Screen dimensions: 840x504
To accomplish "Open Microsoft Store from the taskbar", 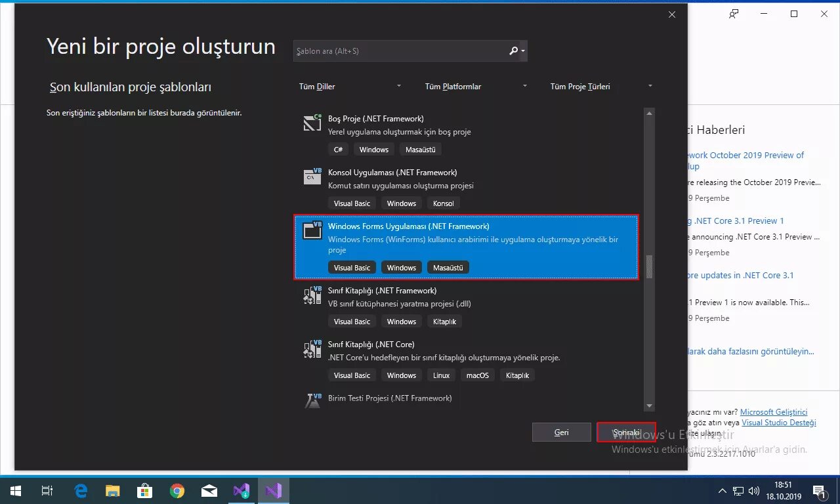I will point(145,490).
